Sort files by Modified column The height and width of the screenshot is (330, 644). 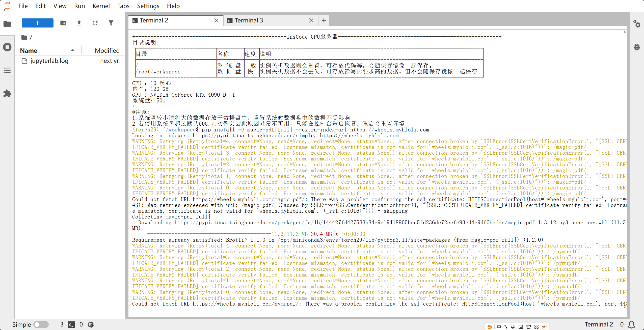(x=107, y=50)
